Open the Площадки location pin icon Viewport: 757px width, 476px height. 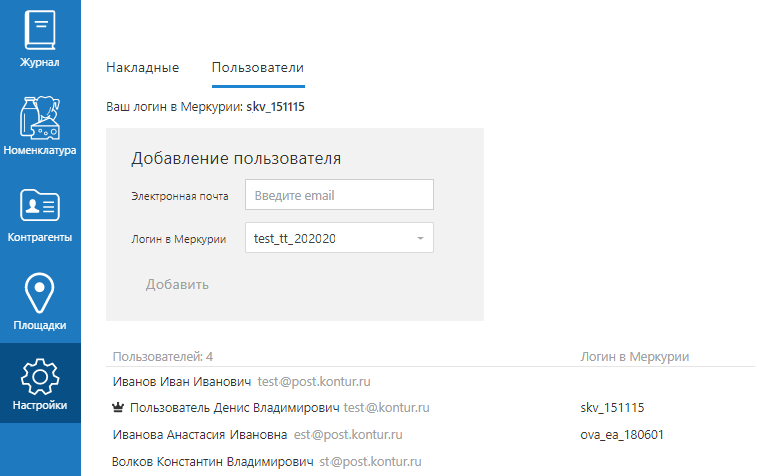pos(40,293)
